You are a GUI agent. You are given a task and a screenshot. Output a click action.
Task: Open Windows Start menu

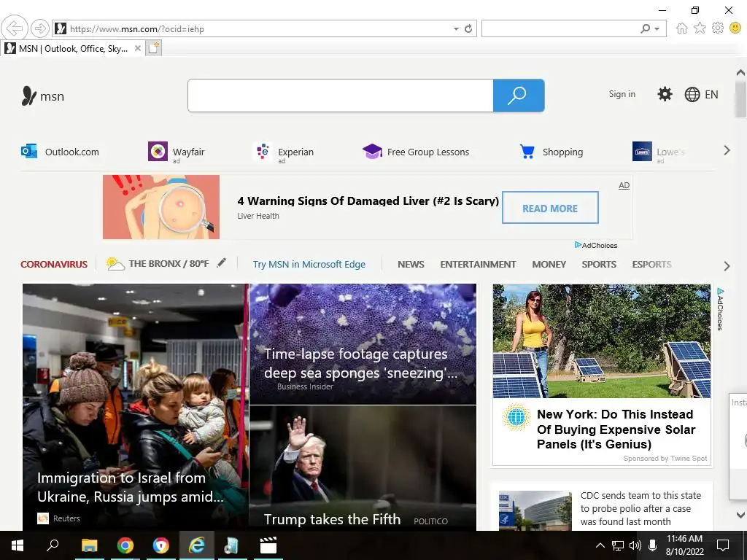(18, 545)
